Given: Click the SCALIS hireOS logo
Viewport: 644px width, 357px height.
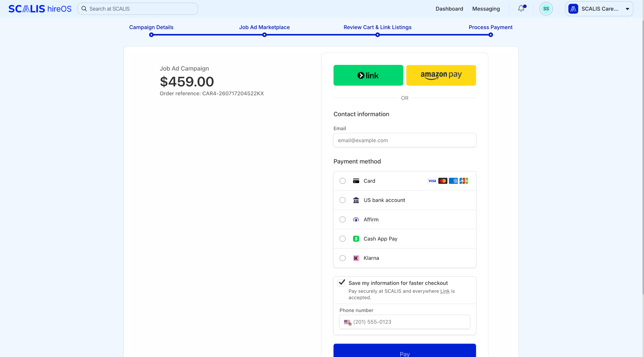Looking at the screenshot, I should coord(40,9).
